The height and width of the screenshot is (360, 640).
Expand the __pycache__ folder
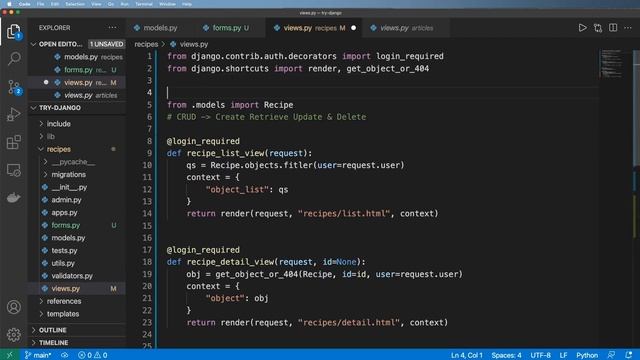(73, 162)
